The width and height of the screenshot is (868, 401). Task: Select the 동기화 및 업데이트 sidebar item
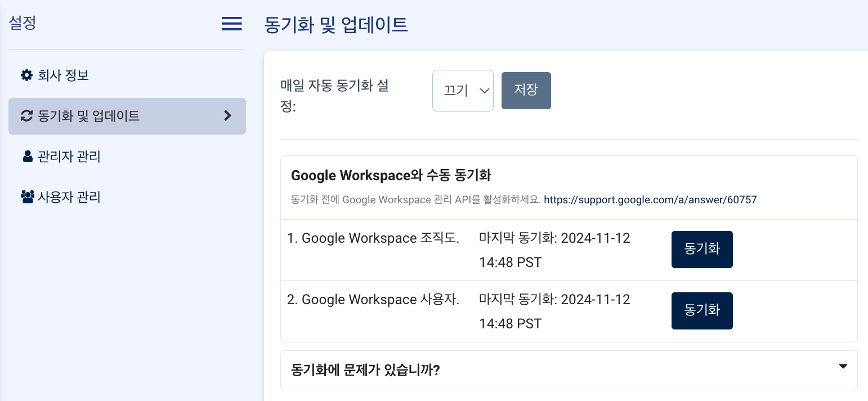tap(127, 116)
